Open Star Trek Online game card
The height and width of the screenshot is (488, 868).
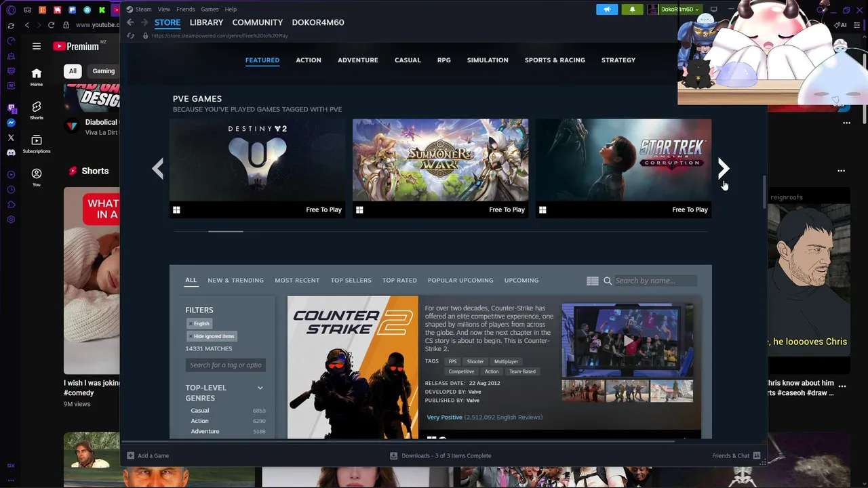coord(624,168)
